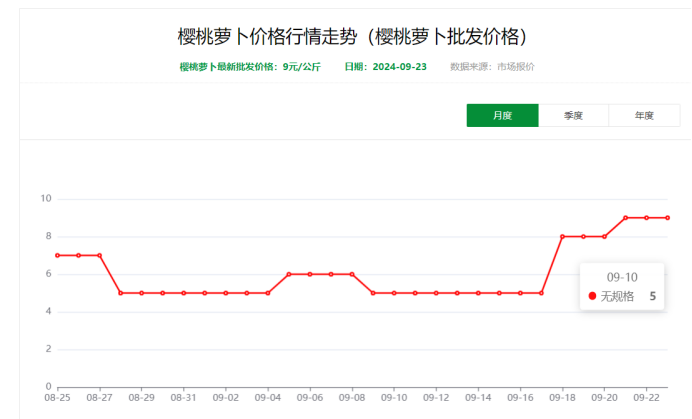692x419 pixels.
Task: Click the data point above 09-22
Action: point(647,218)
